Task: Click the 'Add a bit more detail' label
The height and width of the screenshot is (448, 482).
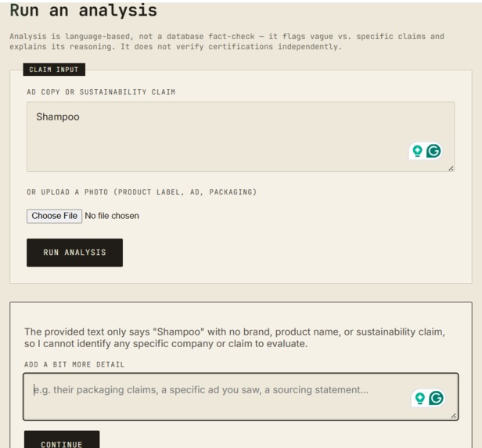Action: tap(74, 364)
